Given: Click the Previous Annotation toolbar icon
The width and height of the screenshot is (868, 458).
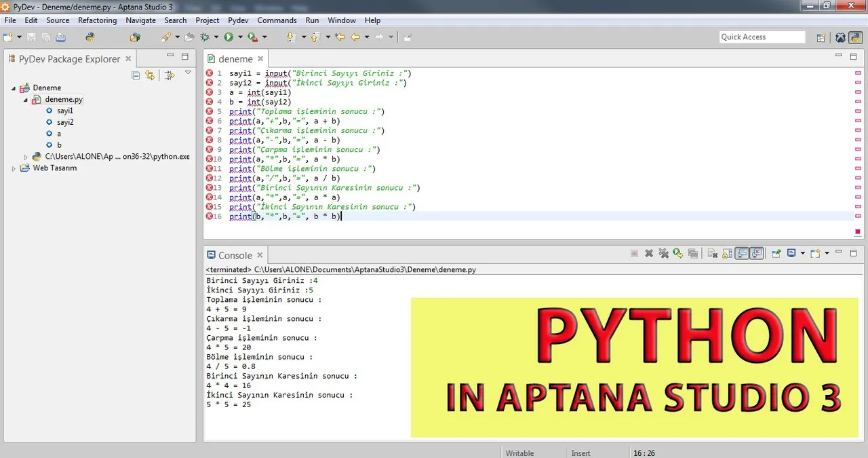Looking at the screenshot, I should point(315,37).
